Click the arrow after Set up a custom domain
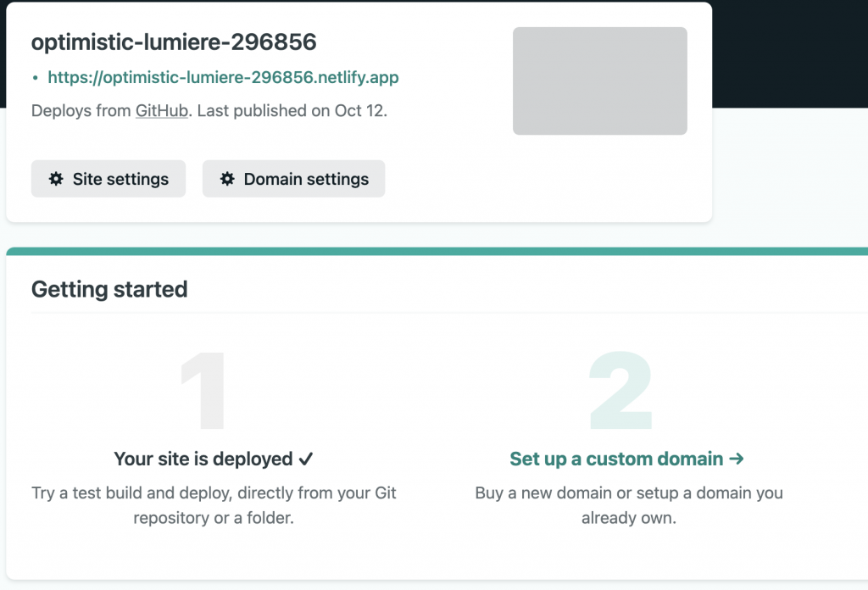The width and height of the screenshot is (868, 590). 737,459
